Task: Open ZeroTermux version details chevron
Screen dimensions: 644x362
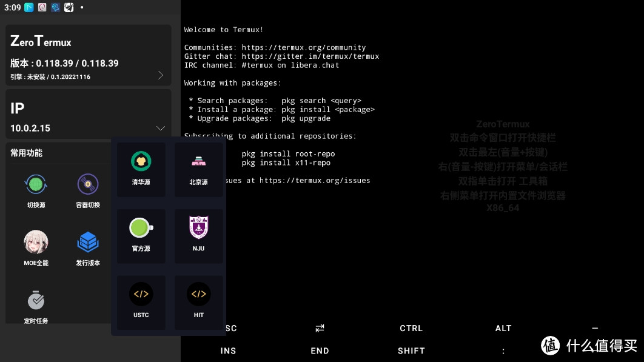Action: point(161,75)
